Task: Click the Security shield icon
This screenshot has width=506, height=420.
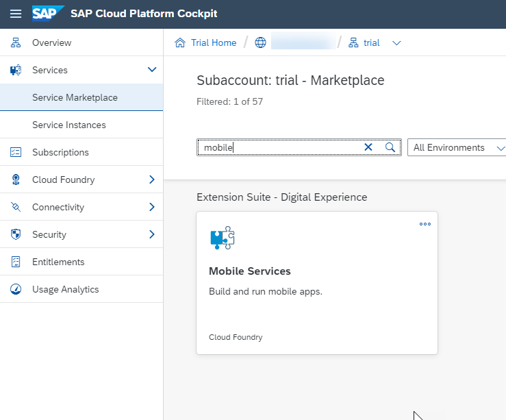Action: [16, 234]
